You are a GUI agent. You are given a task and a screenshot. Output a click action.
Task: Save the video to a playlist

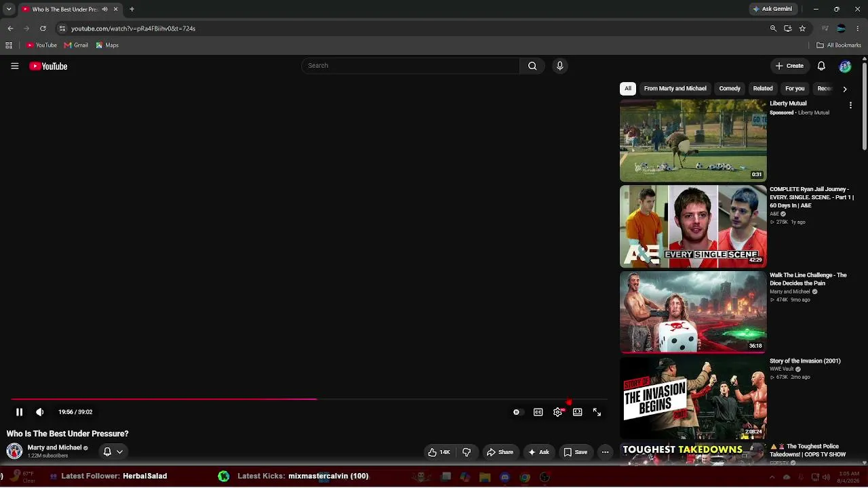(x=576, y=452)
